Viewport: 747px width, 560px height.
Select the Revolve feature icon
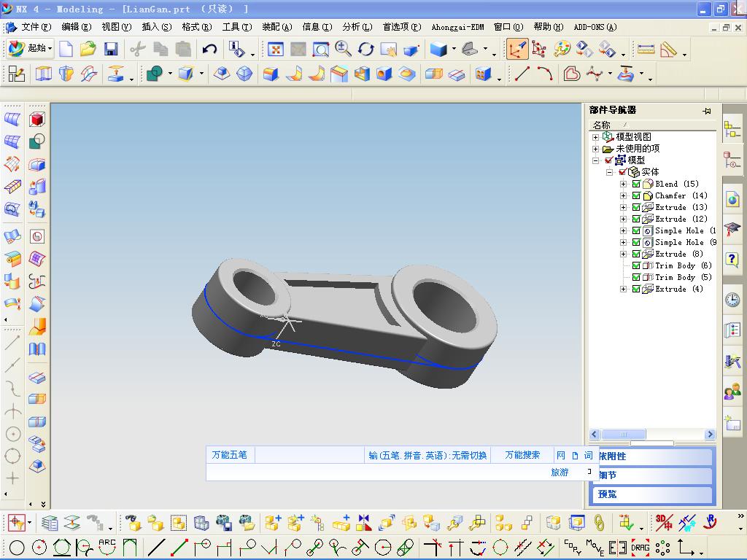[x=66, y=74]
